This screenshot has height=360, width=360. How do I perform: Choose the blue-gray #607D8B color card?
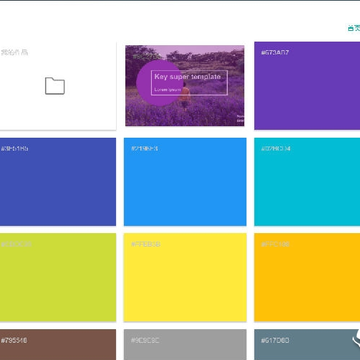point(307,345)
